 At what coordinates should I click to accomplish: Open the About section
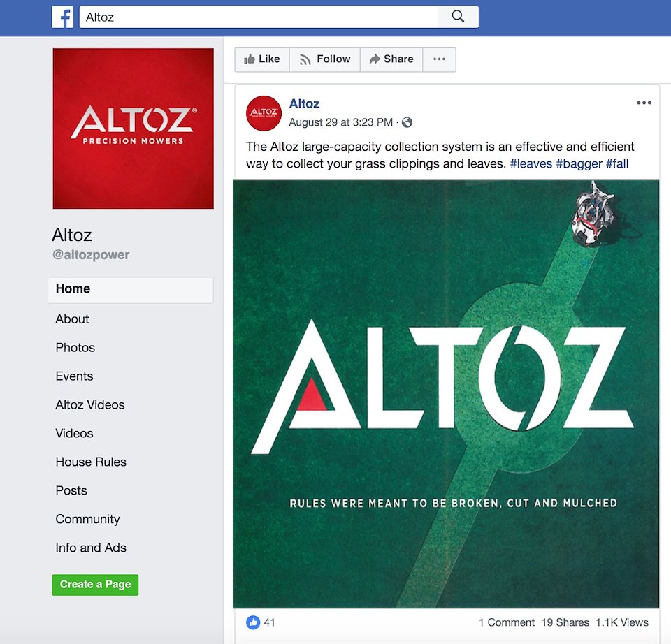tap(72, 319)
